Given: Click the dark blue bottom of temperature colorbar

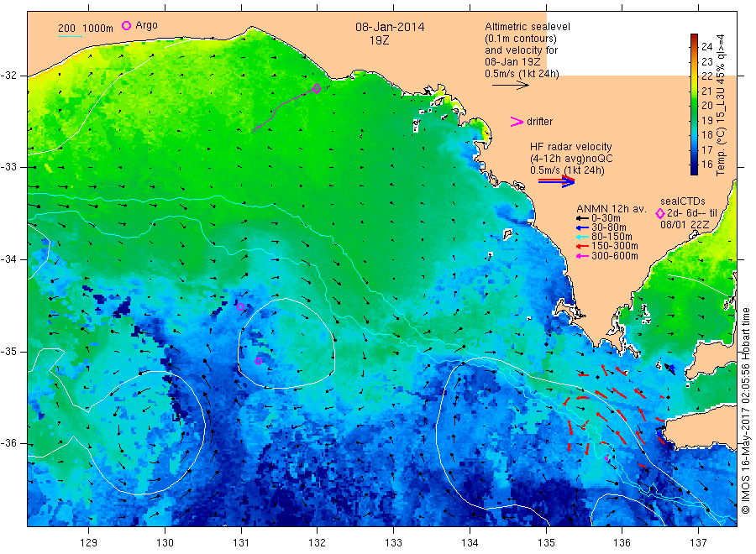Looking at the screenshot, I should (x=695, y=170).
